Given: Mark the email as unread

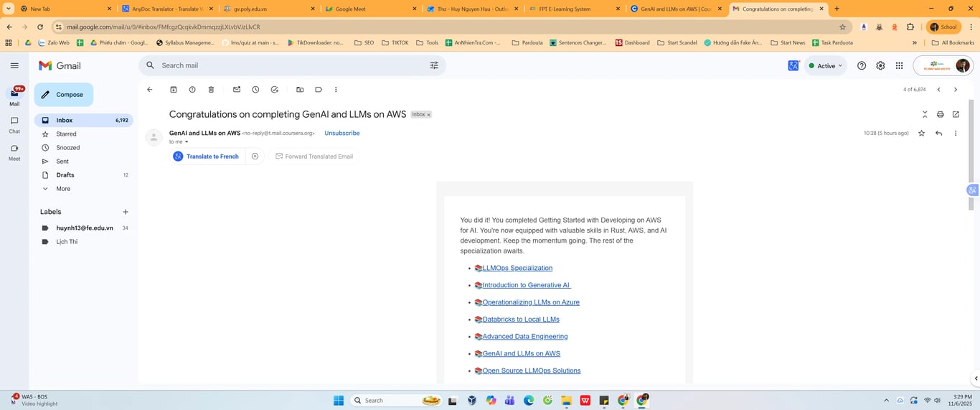Looking at the screenshot, I should (x=237, y=90).
